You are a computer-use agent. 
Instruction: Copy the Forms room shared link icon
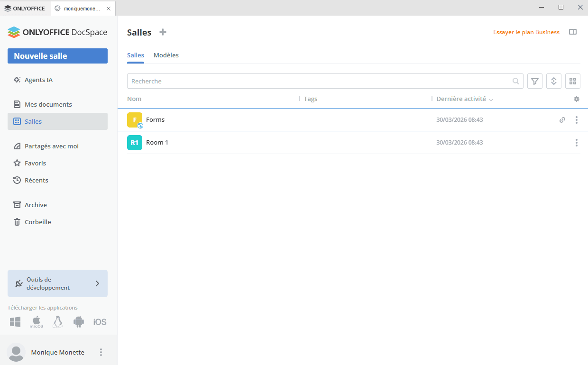point(562,120)
